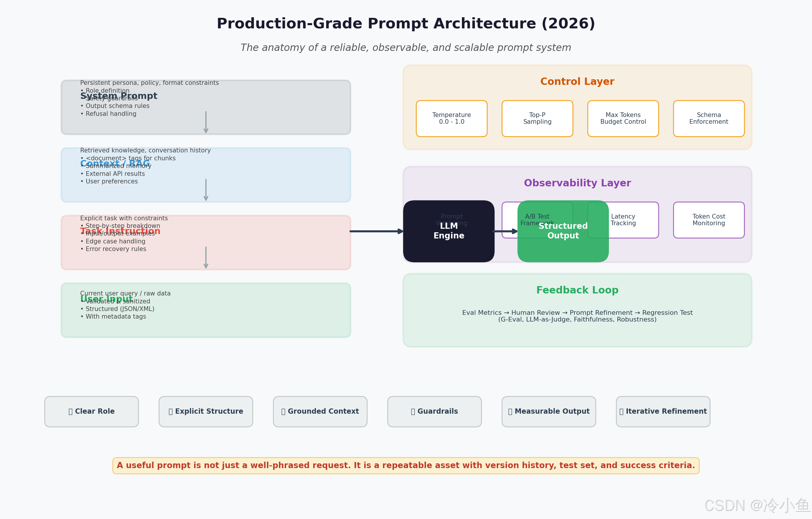Click the Feedback Loop heading

577,290
